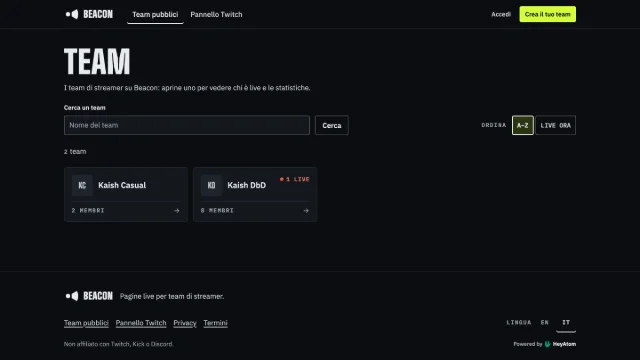Click the 1 LIVE indicator badge

point(294,179)
